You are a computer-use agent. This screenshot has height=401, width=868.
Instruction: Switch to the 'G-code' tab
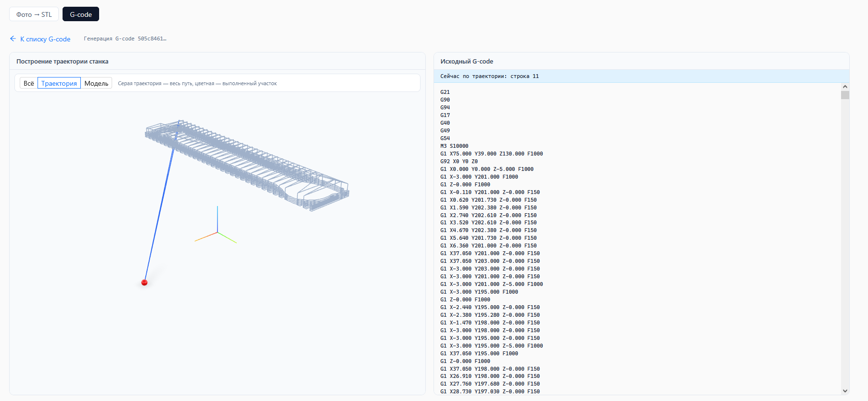81,14
